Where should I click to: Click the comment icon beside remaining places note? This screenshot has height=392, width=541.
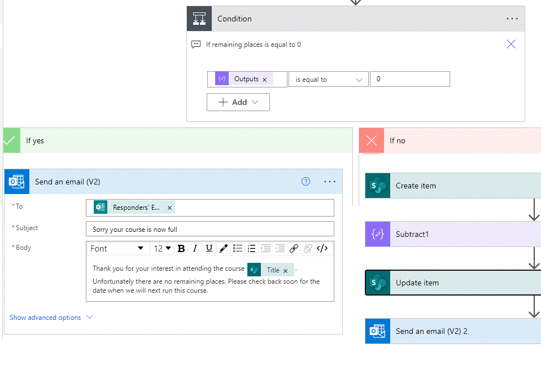(196, 45)
